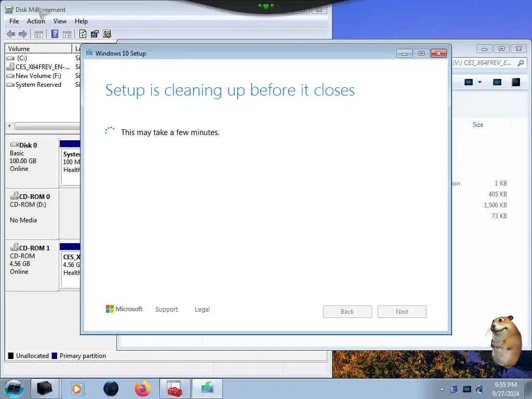Open the File menu in Disk Management

coord(14,21)
